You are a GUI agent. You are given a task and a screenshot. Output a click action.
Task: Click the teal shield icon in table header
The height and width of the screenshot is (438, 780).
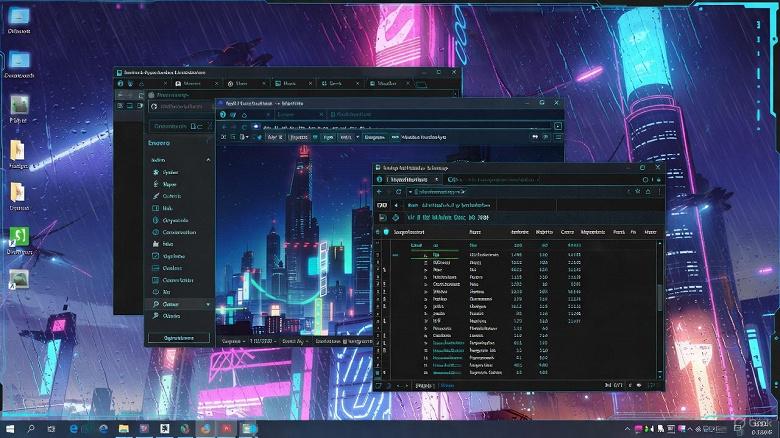click(x=387, y=232)
